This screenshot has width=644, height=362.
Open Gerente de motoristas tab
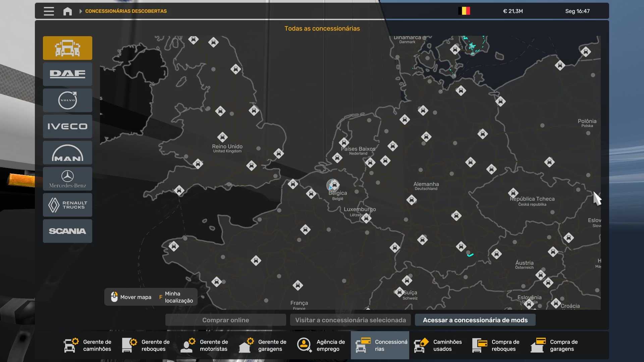[x=205, y=345]
